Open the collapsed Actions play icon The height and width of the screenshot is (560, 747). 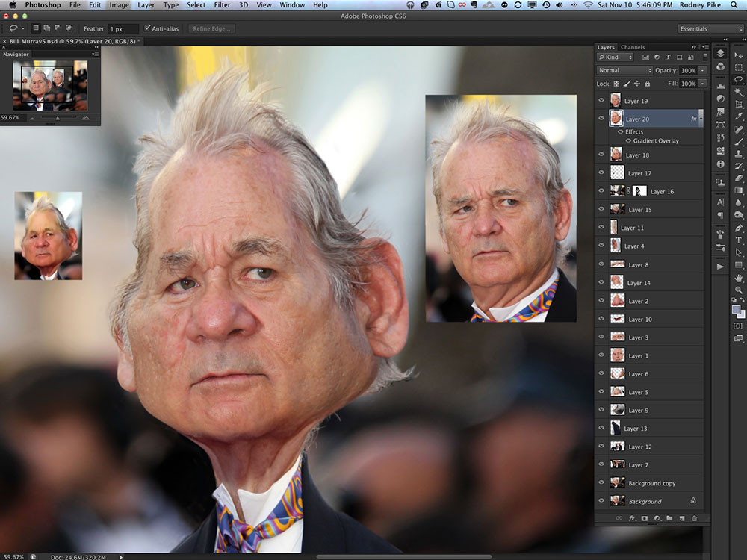[x=720, y=267]
